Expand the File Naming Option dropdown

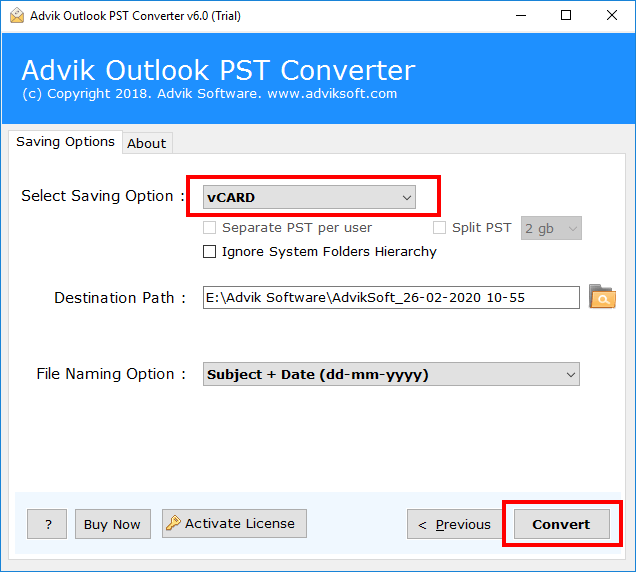click(391, 375)
